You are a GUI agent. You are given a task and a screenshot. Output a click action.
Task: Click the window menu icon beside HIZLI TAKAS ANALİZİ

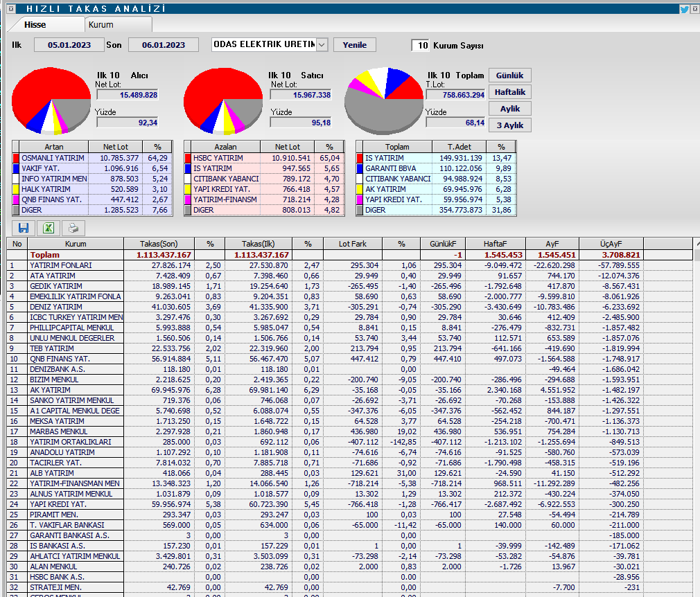12,8
